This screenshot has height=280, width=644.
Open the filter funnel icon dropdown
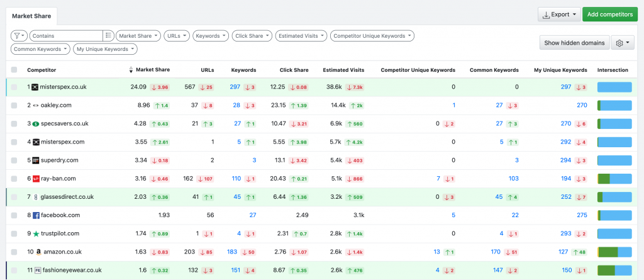[19, 36]
